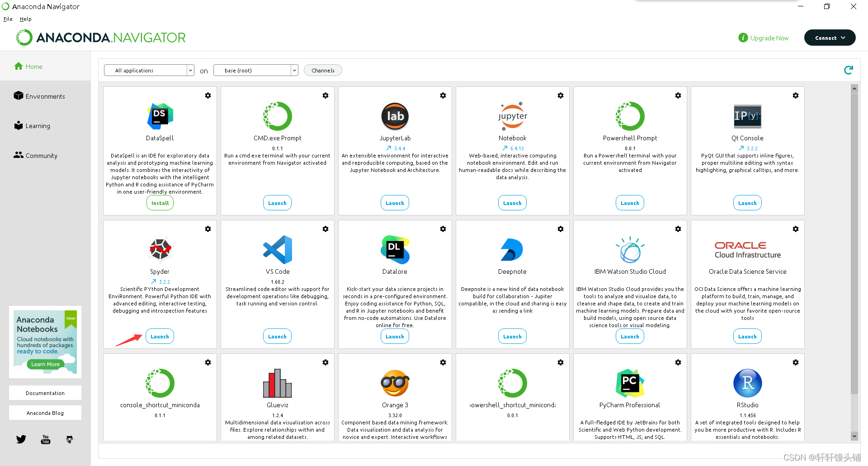Open Anaconda Twitter icon link
This screenshot has width=868, height=466.
21,439
